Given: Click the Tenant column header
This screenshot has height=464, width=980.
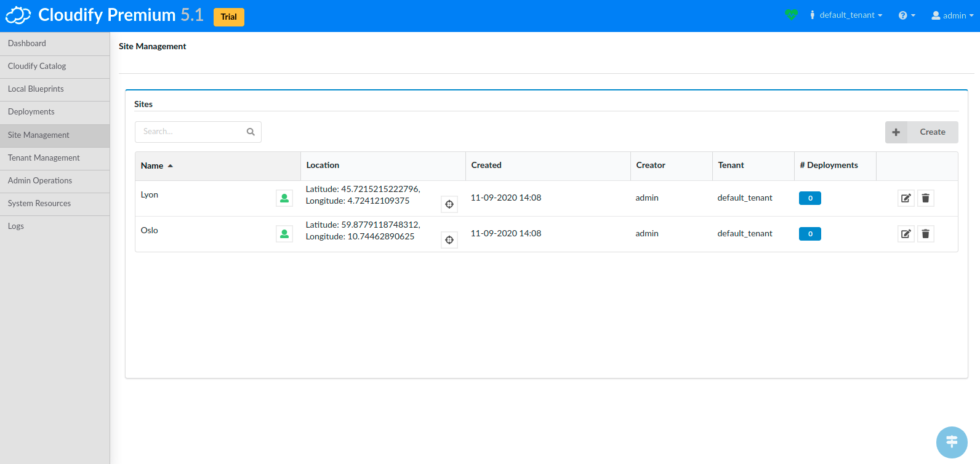Looking at the screenshot, I should pyautogui.click(x=753, y=166).
